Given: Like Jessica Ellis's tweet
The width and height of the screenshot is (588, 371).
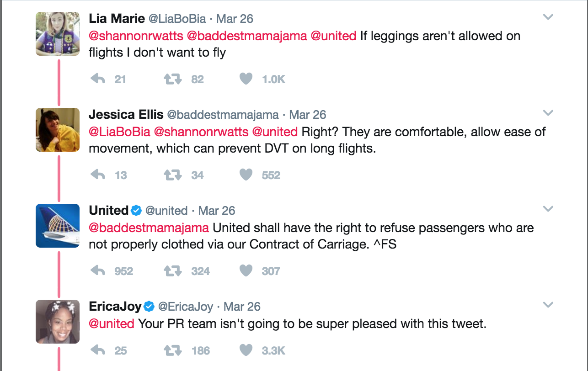Looking at the screenshot, I should click(x=246, y=175).
